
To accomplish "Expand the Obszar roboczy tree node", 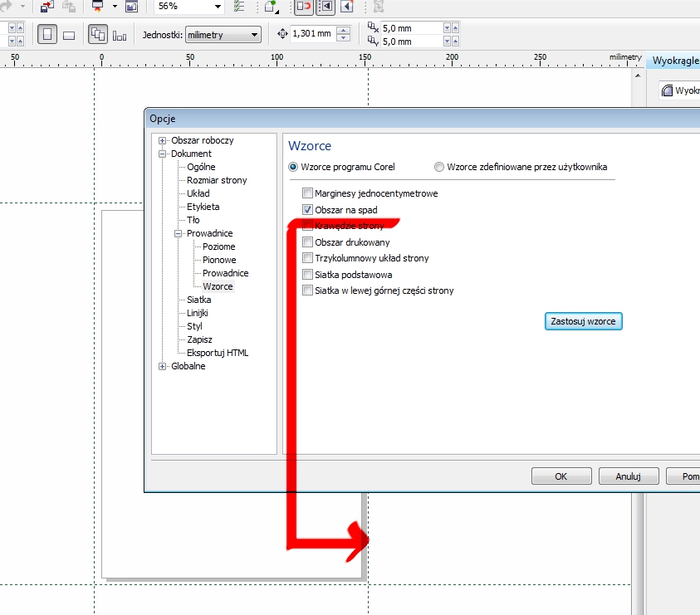I will tap(164, 140).
